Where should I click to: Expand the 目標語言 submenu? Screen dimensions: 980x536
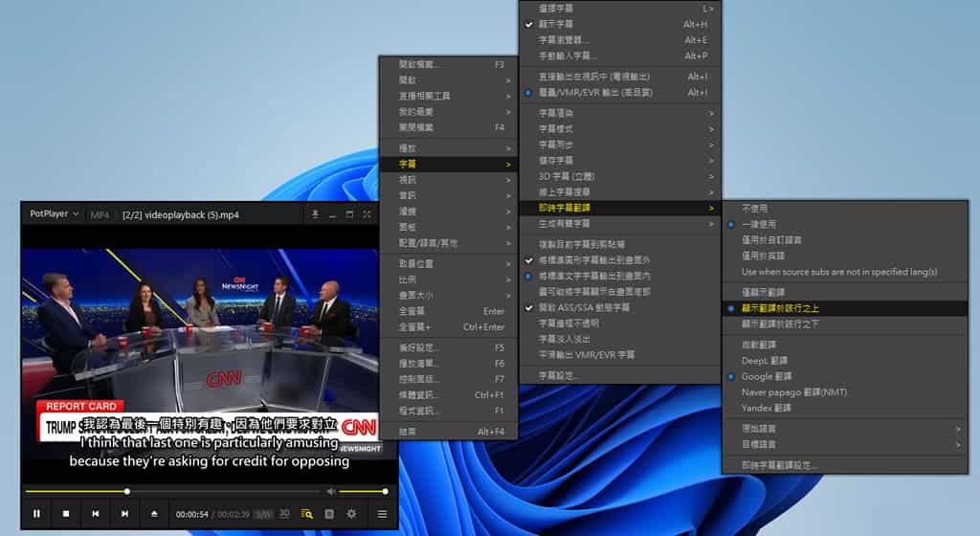click(844, 444)
